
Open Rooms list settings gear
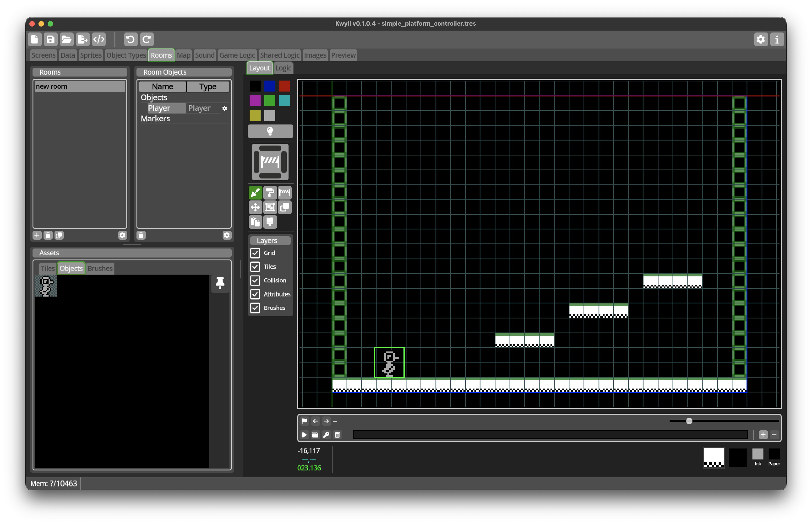[122, 235]
